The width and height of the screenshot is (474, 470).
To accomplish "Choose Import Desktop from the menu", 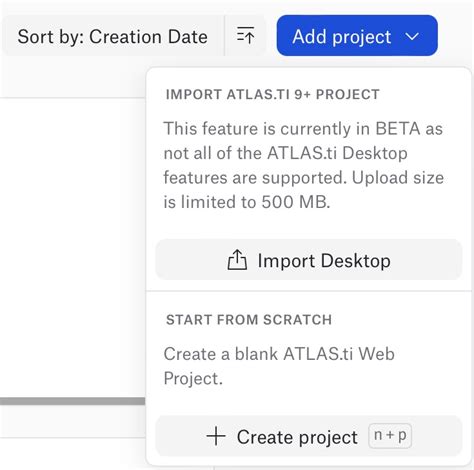I will coord(309,260).
